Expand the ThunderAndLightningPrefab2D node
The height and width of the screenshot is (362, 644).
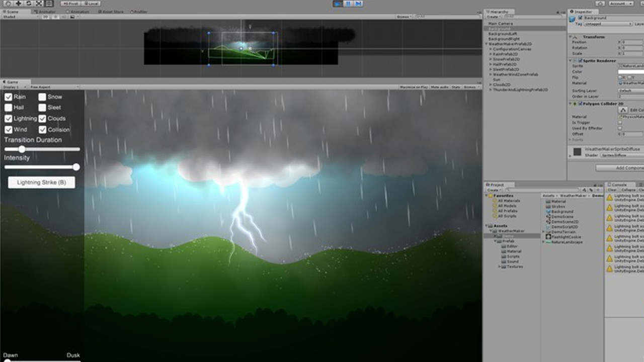(491, 89)
